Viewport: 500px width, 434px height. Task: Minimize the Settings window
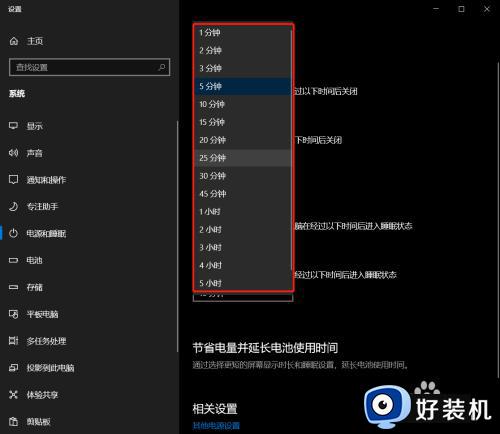(x=436, y=9)
